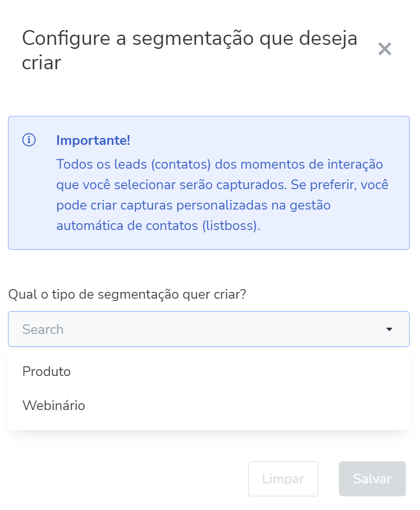
Task: Click the info circle icon beside Importante!
Action: [29, 140]
